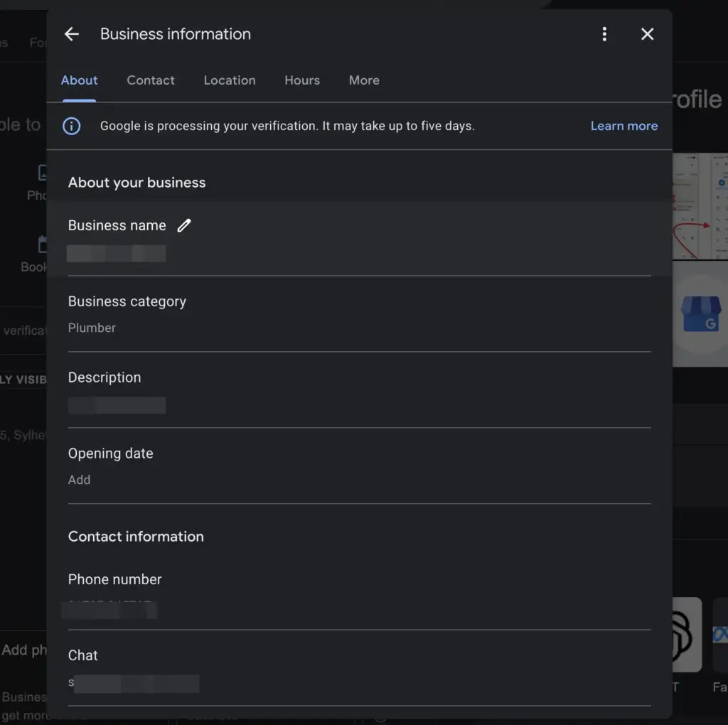The width and height of the screenshot is (728, 725).
Task: Add an opening date
Action: pos(80,480)
